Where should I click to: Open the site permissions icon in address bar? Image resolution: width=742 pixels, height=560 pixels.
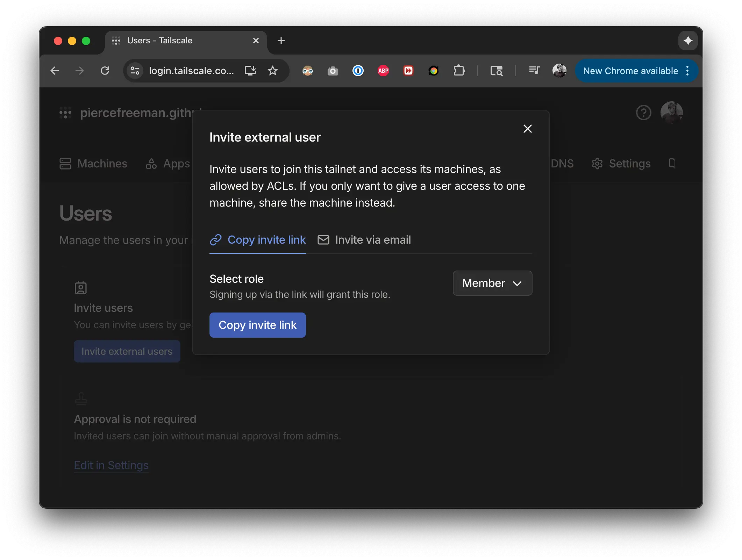tap(135, 71)
